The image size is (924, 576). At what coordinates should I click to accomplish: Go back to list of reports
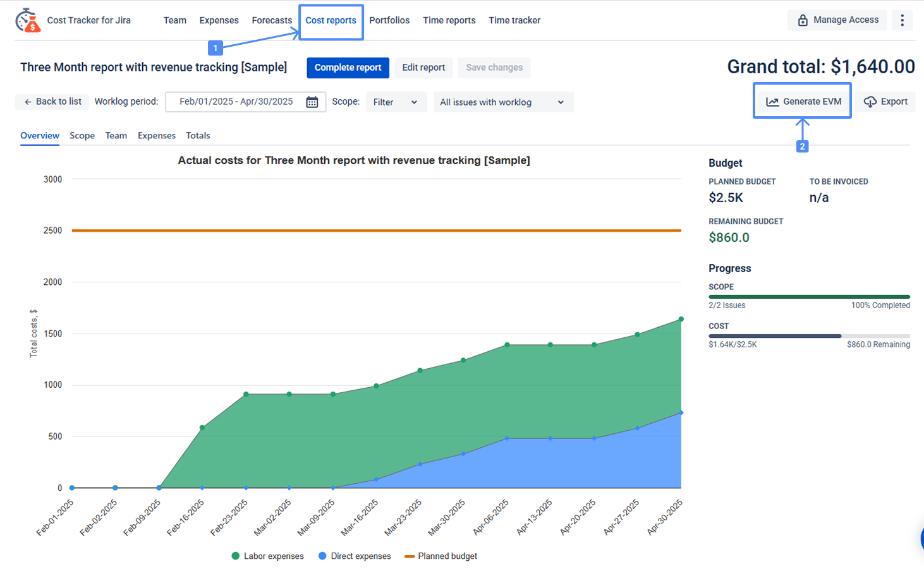point(52,102)
